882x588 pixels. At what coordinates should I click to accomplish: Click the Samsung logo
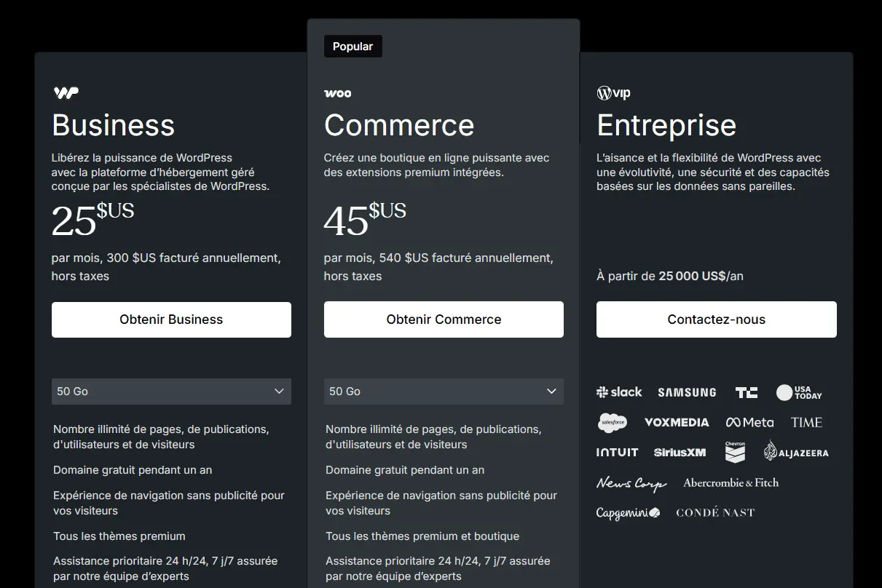click(x=687, y=392)
